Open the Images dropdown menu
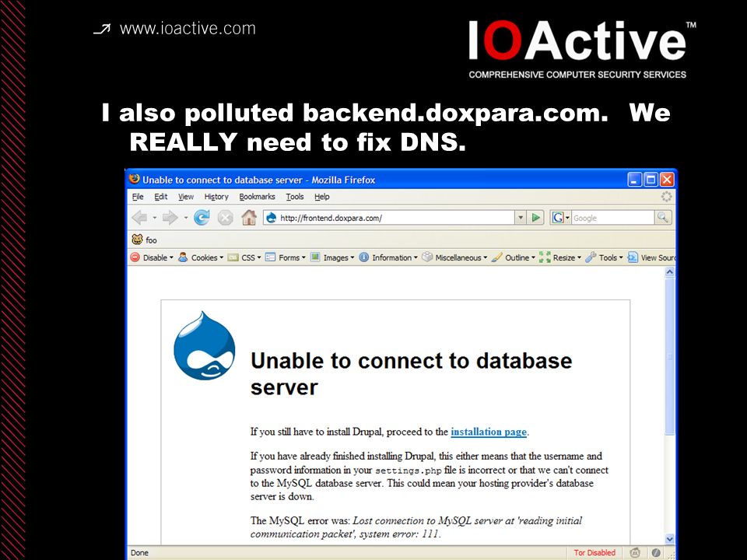This screenshot has height=560, width=747. coord(332,257)
